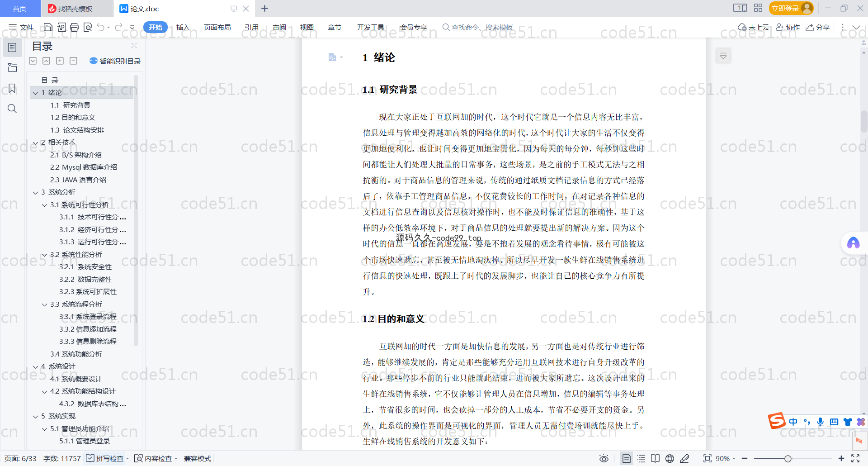Enter full screen mode icon
The width and height of the screenshot is (868, 466).
(855, 458)
